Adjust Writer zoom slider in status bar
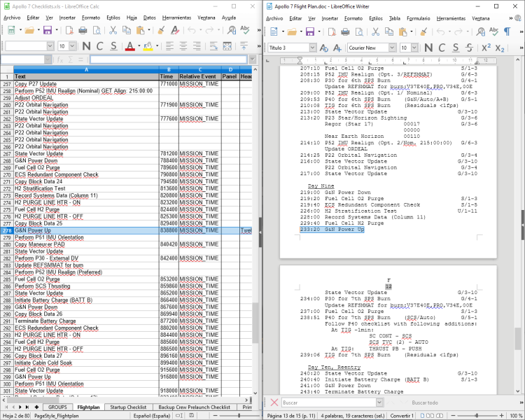525x420 pixels. [477, 415]
